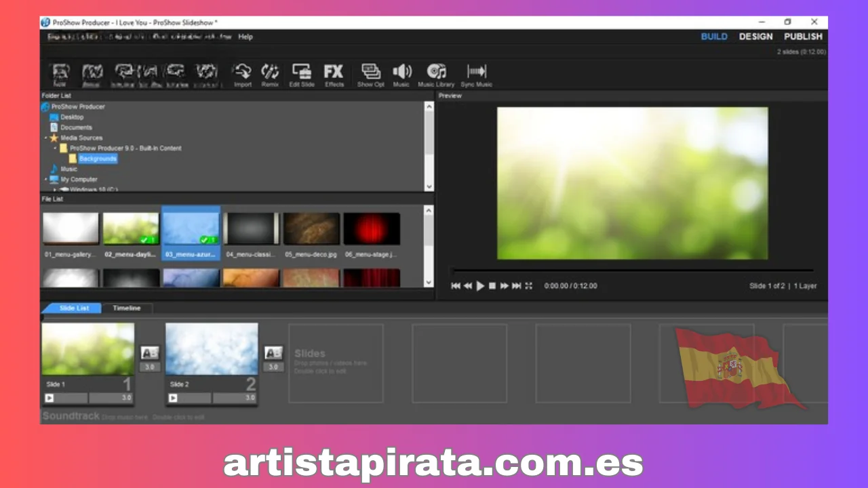
Task: Click the fast-forward preview button
Action: click(504, 286)
